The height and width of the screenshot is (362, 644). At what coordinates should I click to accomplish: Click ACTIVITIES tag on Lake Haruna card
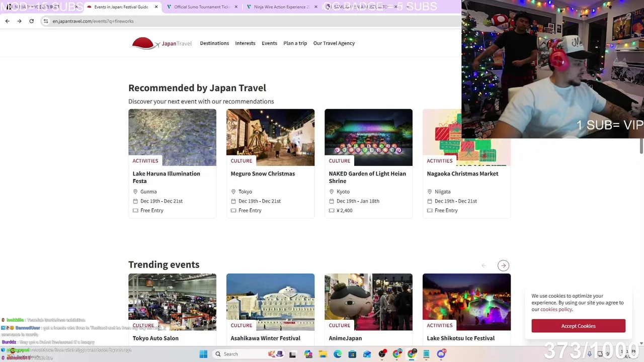(145, 161)
